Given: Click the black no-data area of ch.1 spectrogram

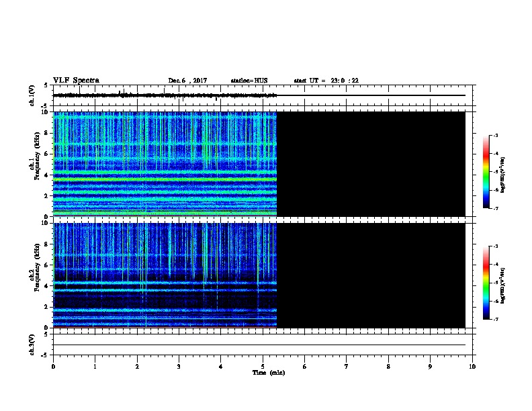Looking at the screenshot, I should coord(371,164).
